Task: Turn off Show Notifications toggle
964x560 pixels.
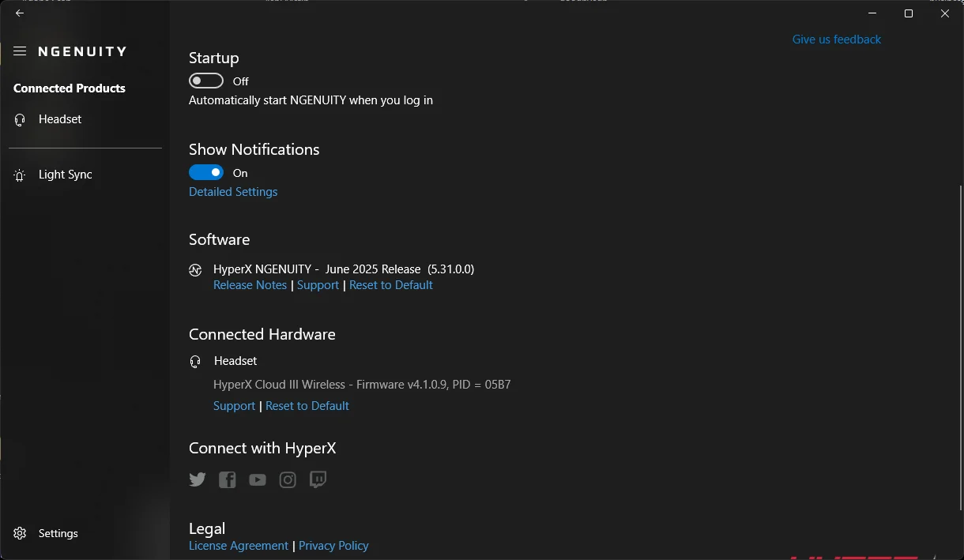Action: tap(206, 173)
